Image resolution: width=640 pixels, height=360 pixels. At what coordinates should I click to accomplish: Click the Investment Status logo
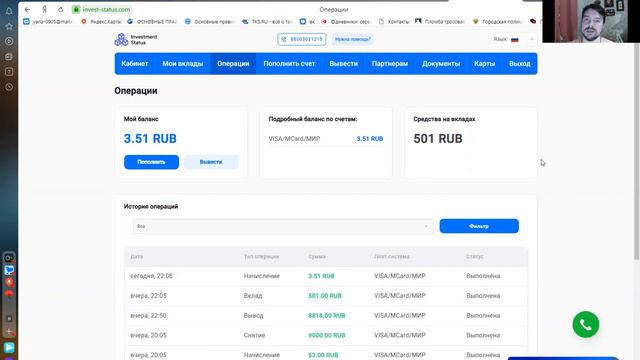click(136, 40)
